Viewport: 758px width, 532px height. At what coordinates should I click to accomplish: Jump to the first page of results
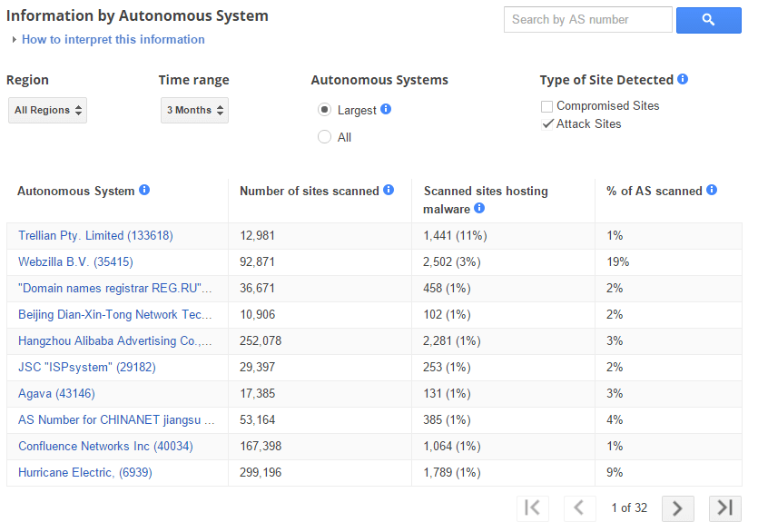point(533,507)
